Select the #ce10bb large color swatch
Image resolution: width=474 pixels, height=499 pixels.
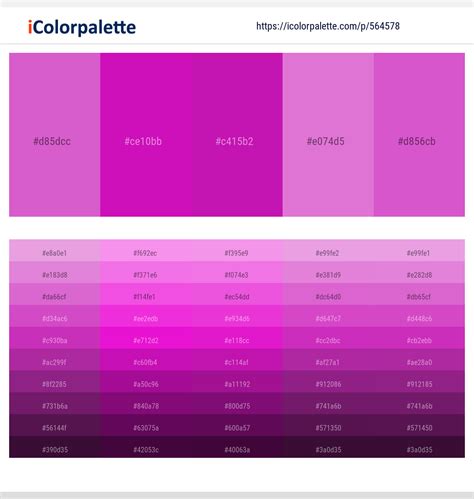(146, 135)
